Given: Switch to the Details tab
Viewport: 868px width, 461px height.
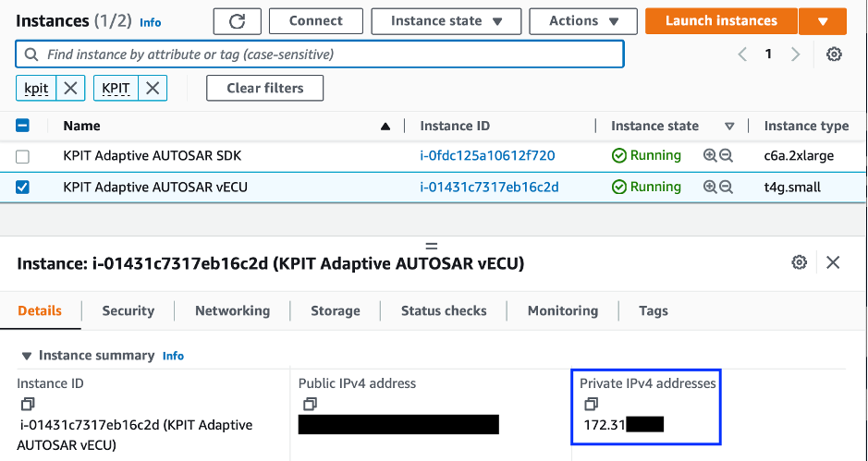Looking at the screenshot, I should pyautogui.click(x=40, y=311).
